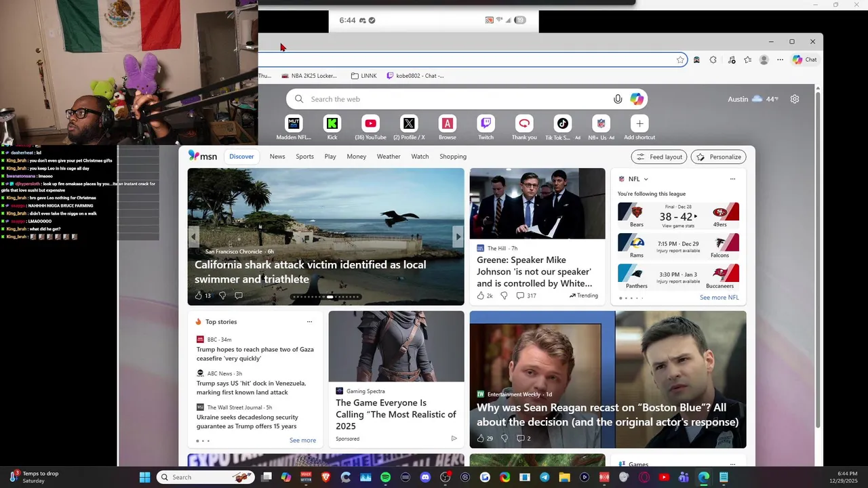Click the Personalize button
This screenshot has height=488, width=868.
pos(719,157)
